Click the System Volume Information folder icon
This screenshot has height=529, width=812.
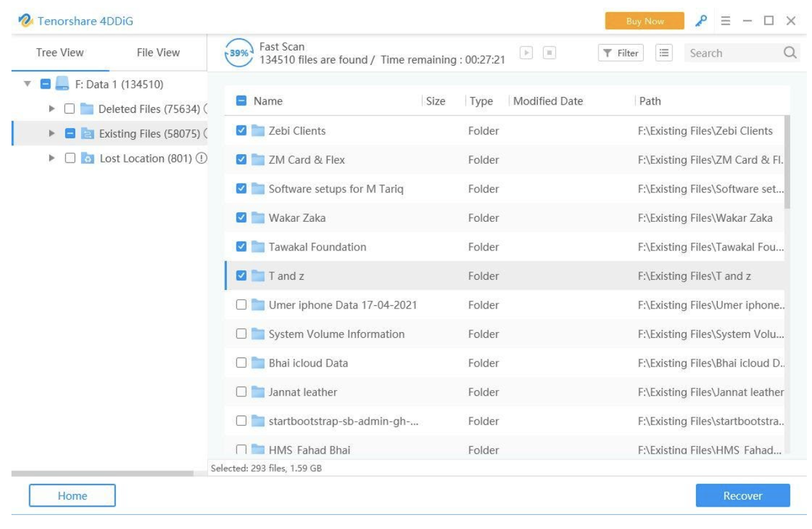click(258, 334)
